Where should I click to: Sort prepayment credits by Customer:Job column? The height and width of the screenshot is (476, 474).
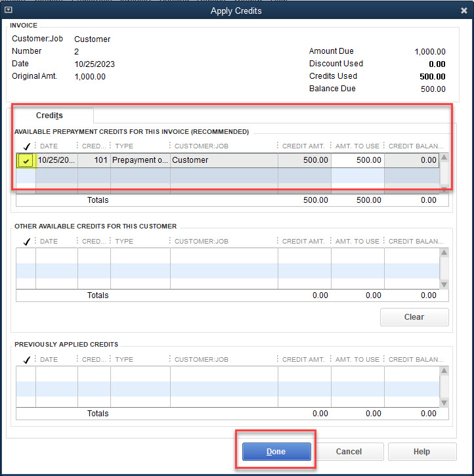(x=202, y=146)
